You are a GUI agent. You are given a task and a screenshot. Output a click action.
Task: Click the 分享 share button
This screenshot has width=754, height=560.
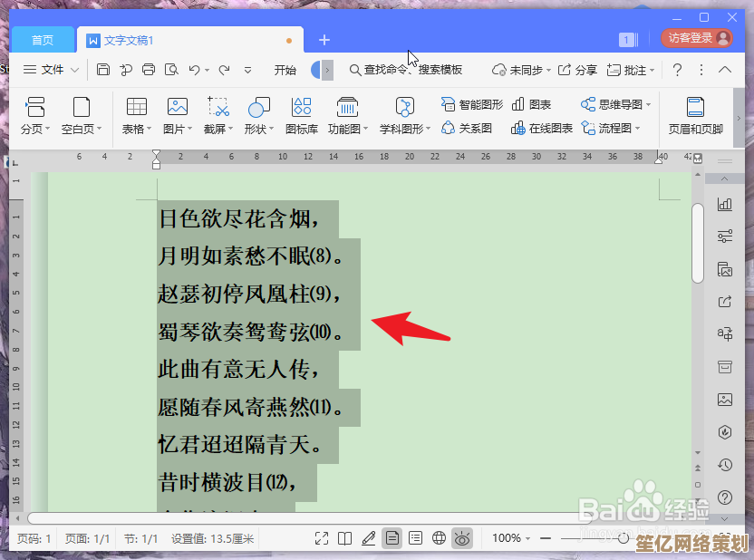(577, 70)
